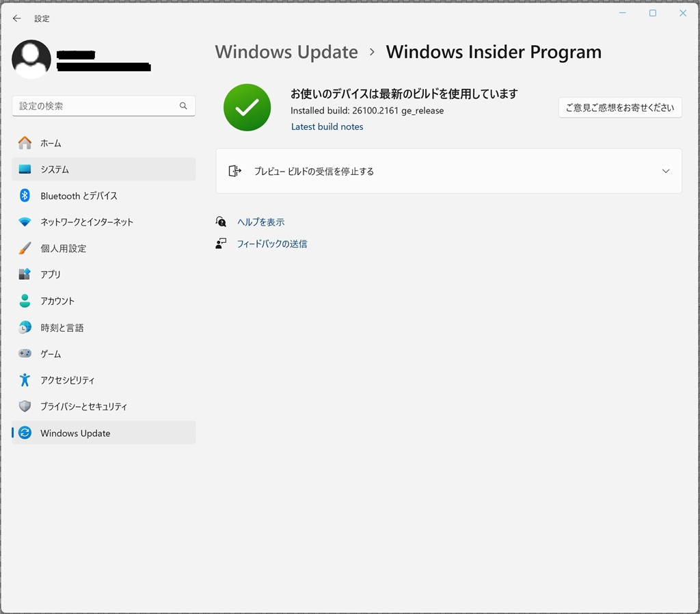Click the green checkmark status icon
The image size is (700, 614).
coord(247,107)
